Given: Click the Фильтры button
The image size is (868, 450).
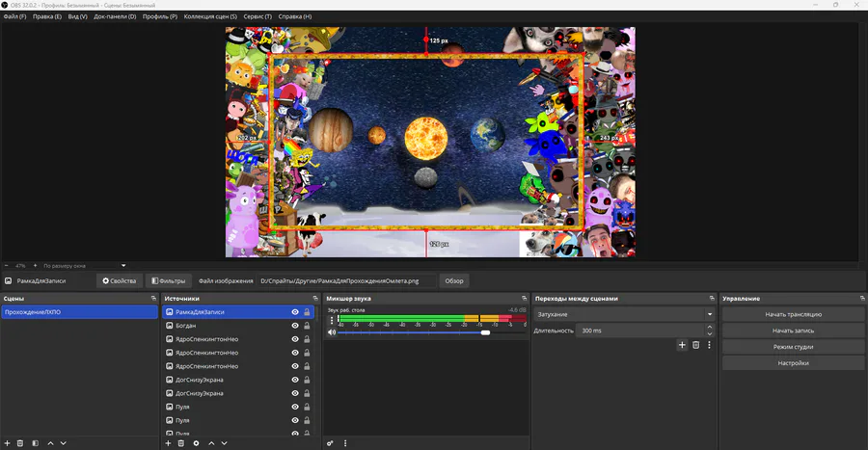Looking at the screenshot, I should pyautogui.click(x=169, y=280).
